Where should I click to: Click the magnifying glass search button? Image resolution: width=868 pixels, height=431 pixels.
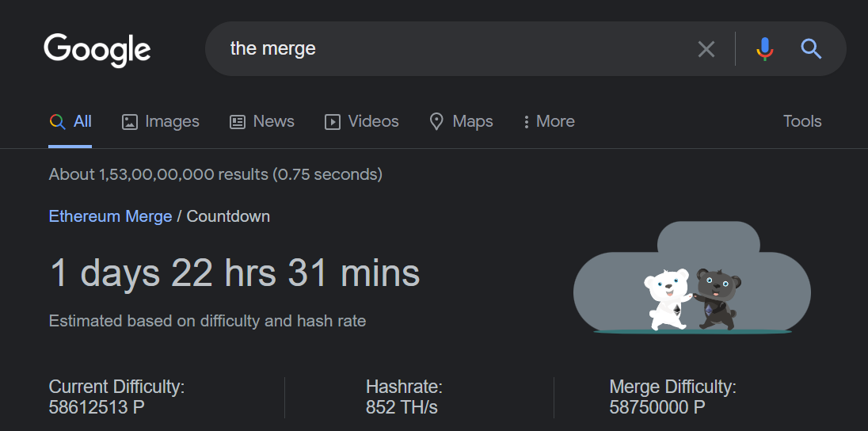click(x=811, y=49)
